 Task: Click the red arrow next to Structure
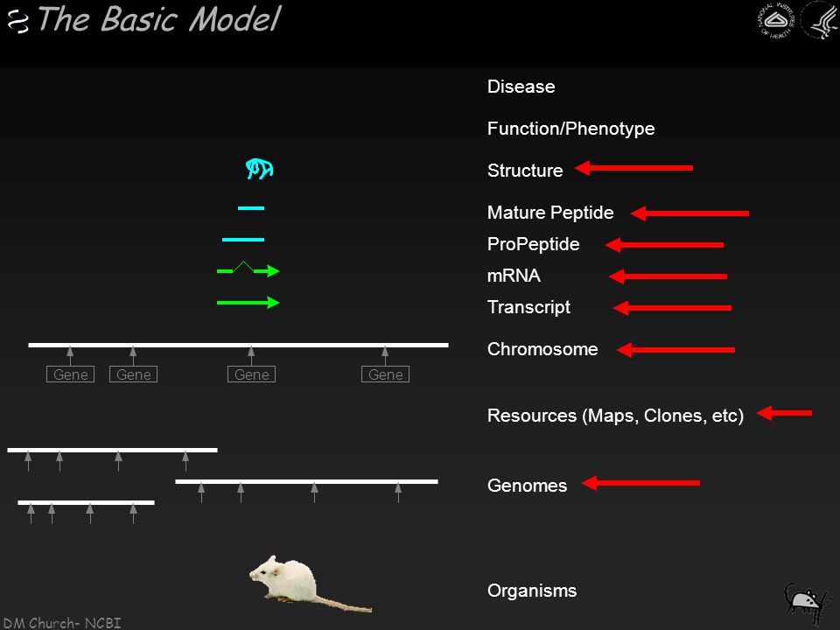click(633, 168)
